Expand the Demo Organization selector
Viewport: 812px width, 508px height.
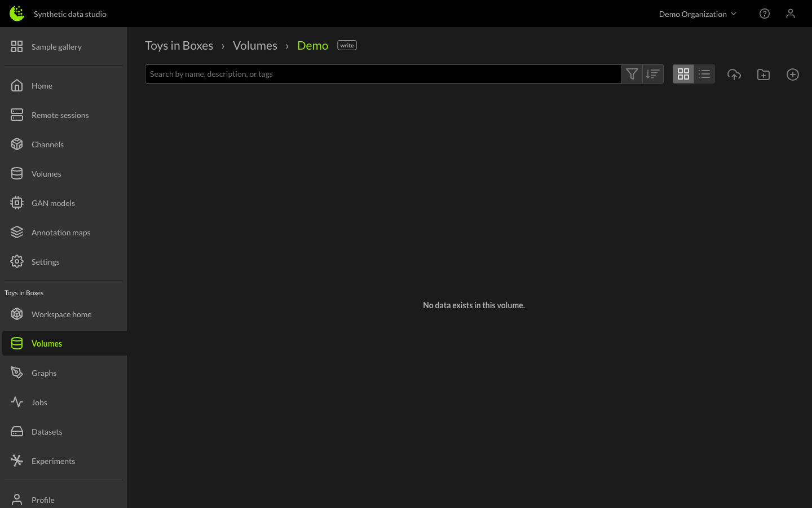point(698,14)
